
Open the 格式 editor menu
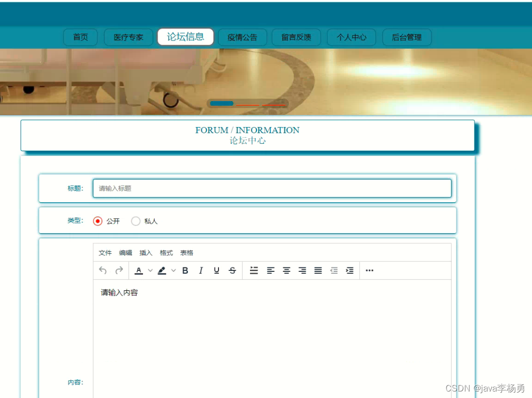tap(166, 253)
